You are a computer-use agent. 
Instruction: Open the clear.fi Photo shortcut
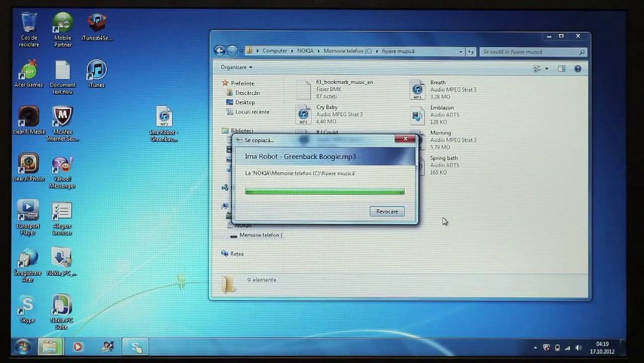click(x=29, y=167)
